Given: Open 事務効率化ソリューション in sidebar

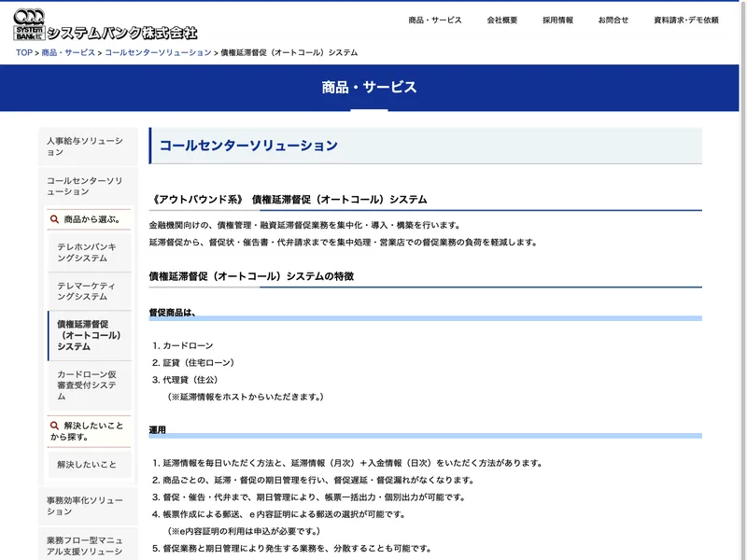Looking at the screenshot, I should tap(85, 506).
